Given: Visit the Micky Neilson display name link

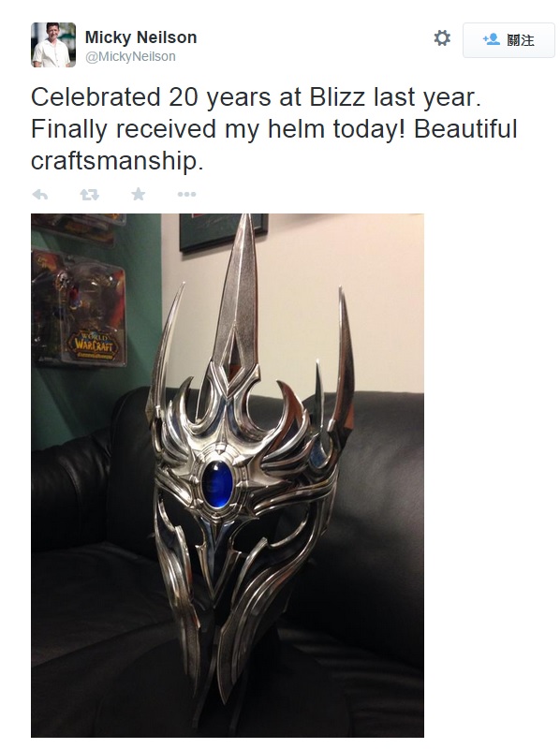Looking at the screenshot, I should click(140, 37).
